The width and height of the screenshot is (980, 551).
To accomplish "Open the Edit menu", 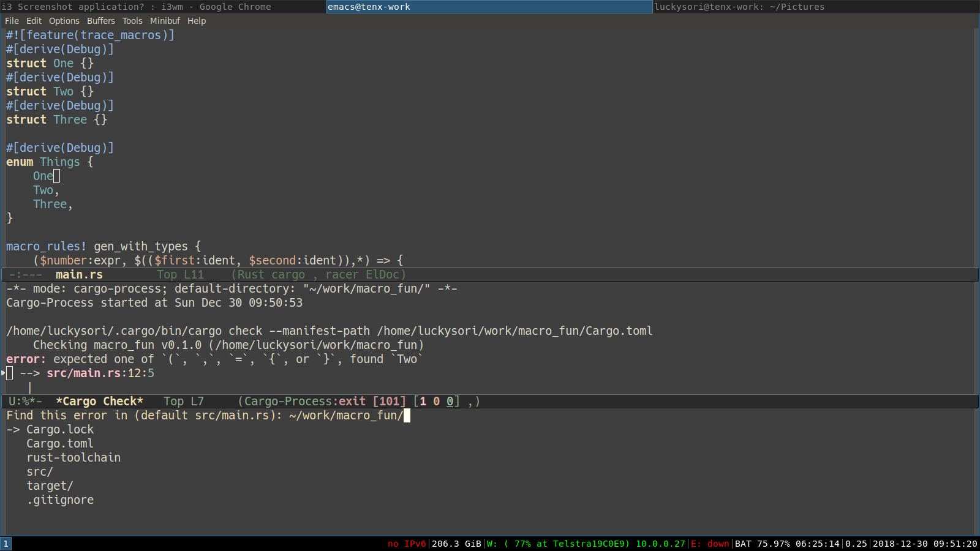I will click(x=34, y=21).
